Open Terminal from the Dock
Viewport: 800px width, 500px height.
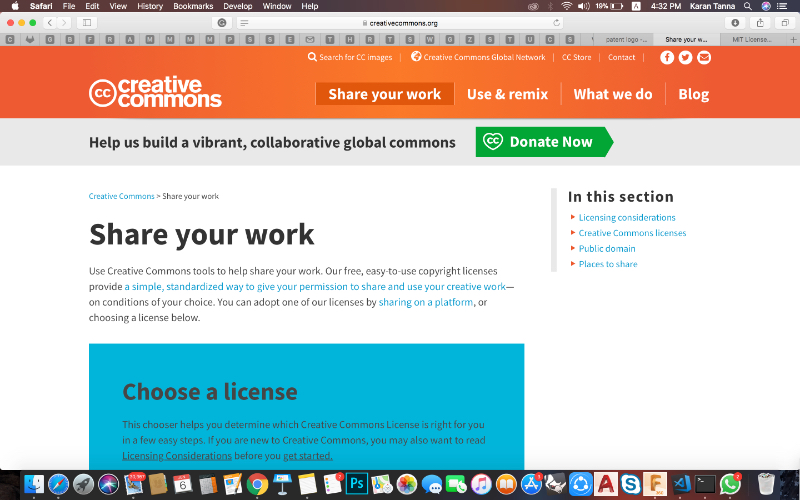click(x=705, y=483)
